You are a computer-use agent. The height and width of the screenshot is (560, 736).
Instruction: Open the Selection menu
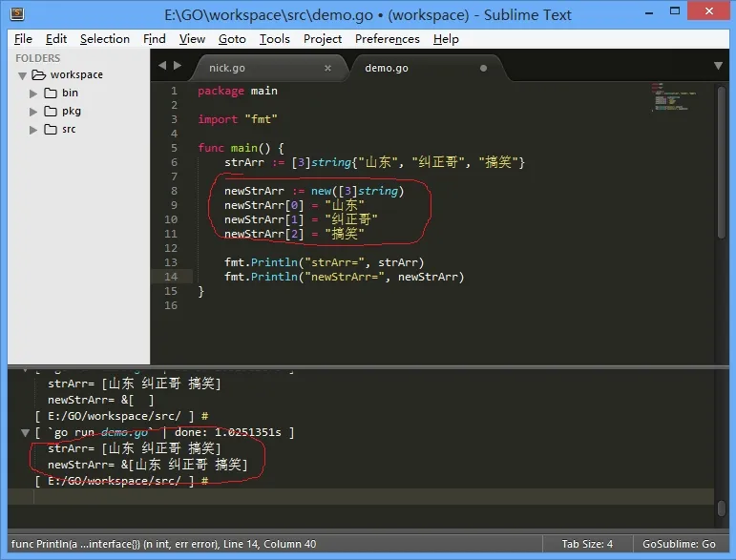(105, 39)
